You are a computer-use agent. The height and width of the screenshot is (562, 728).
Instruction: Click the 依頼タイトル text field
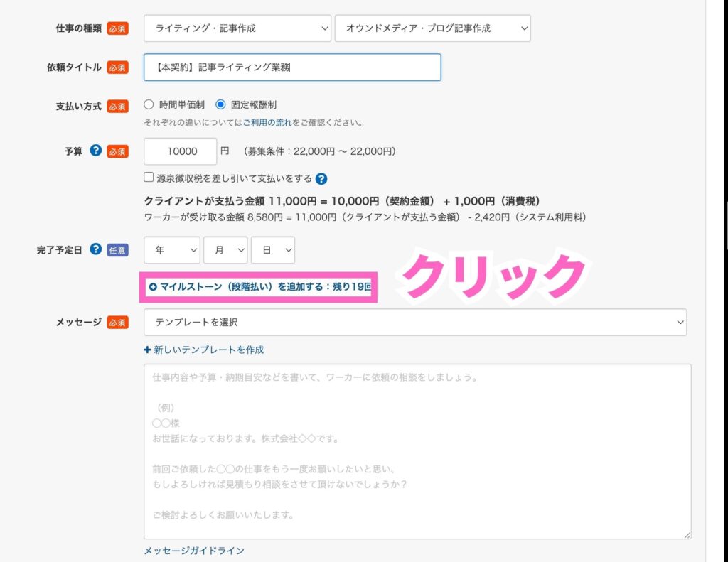292,67
